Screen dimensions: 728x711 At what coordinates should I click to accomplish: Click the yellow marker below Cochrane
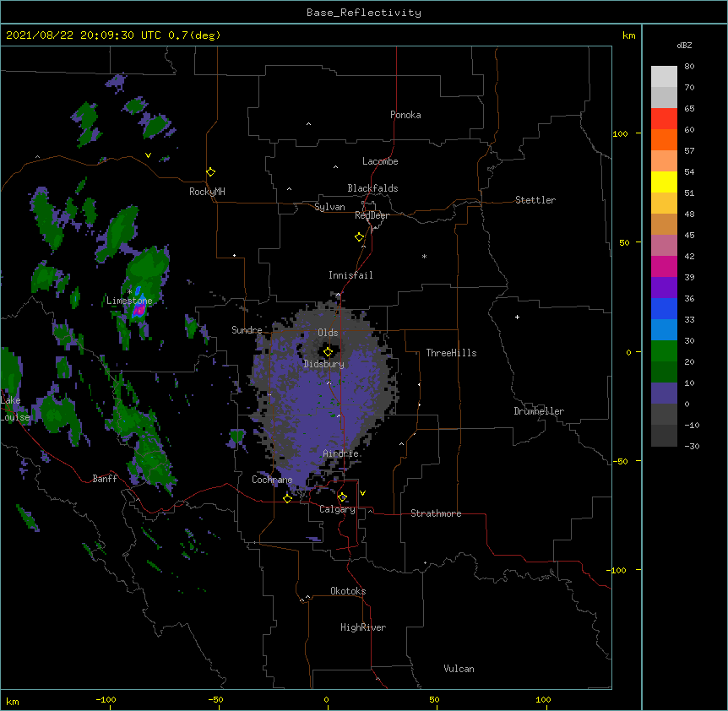tap(287, 498)
